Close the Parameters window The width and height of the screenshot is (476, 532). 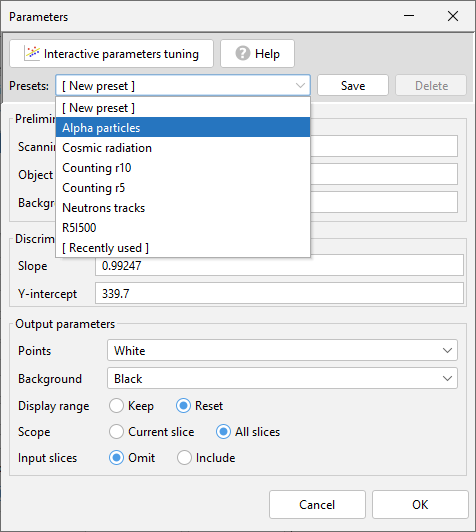tap(453, 16)
